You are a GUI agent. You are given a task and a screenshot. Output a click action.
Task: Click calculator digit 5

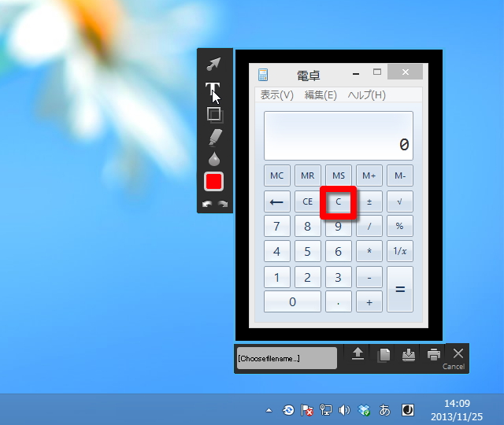pyautogui.click(x=308, y=251)
